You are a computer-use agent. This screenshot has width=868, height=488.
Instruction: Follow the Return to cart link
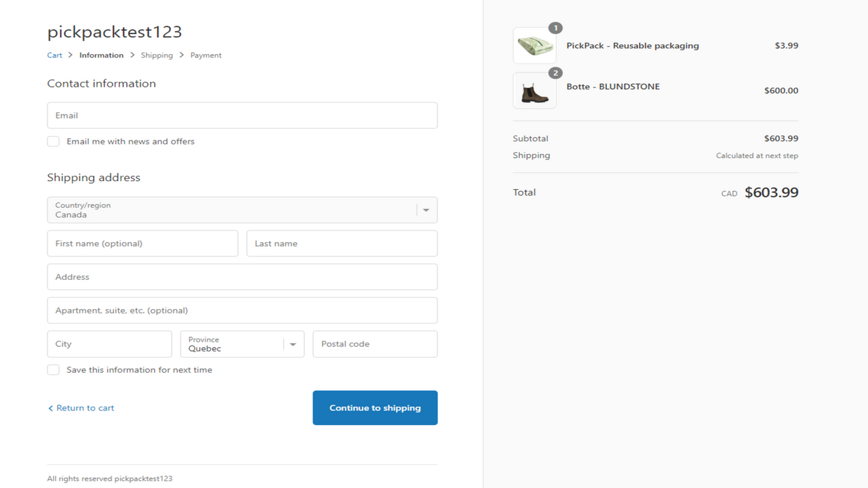[85, 408]
